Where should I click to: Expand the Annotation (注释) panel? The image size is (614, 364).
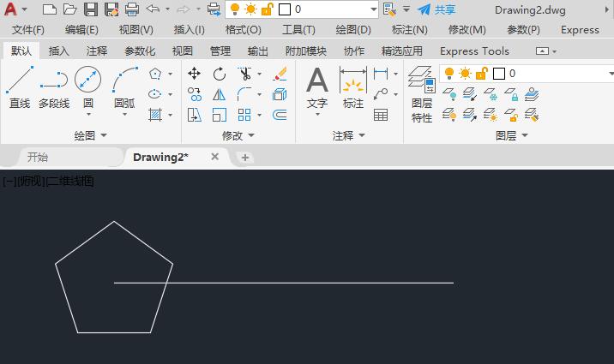348,135
